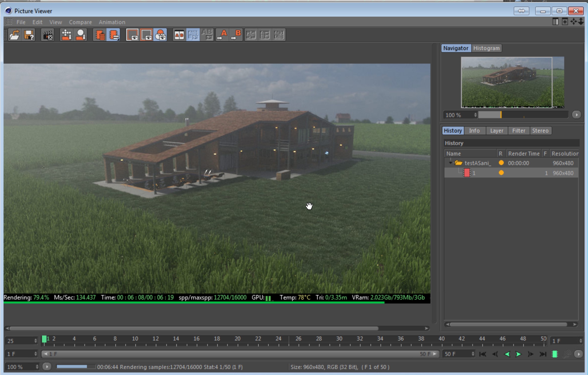Screen dimensions: 588x375
Task: Switch to the Histogram tab
Action: pyautogui.click(x=486, y=48)
